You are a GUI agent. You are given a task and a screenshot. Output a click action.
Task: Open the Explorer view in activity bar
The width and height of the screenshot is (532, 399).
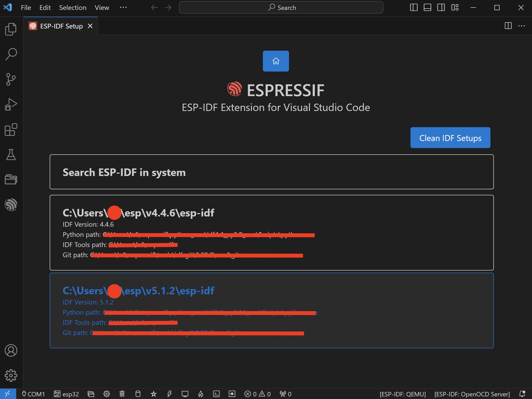click(x=11, y=29)
